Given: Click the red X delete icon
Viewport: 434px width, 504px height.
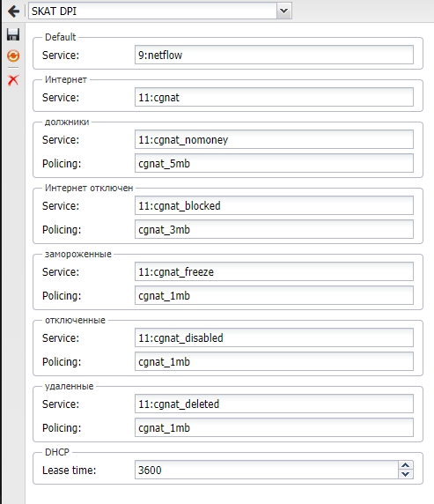Looking at the screenshot, I should point(13,79).
